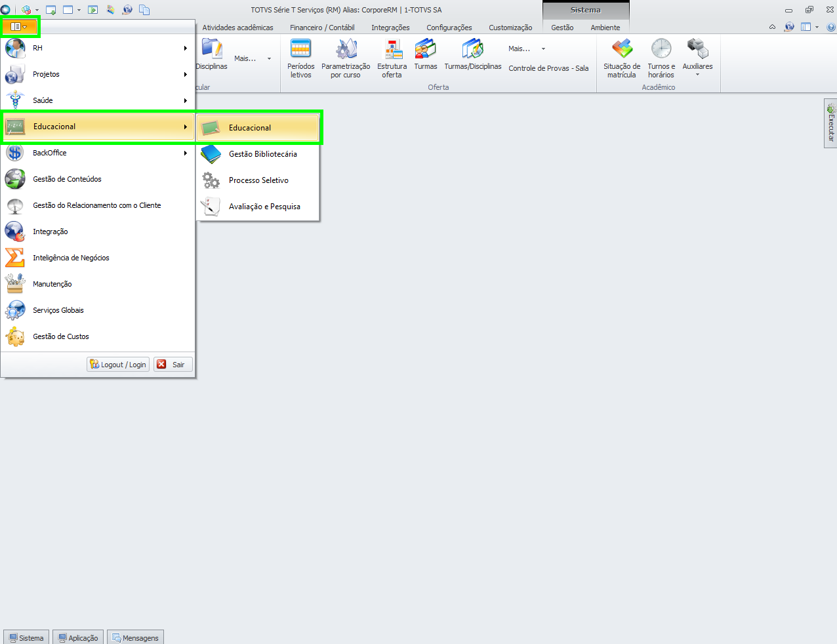Screen dimensions: 837x644
Task: Click the color palette quick-access icon
Action: pos(110,10)
